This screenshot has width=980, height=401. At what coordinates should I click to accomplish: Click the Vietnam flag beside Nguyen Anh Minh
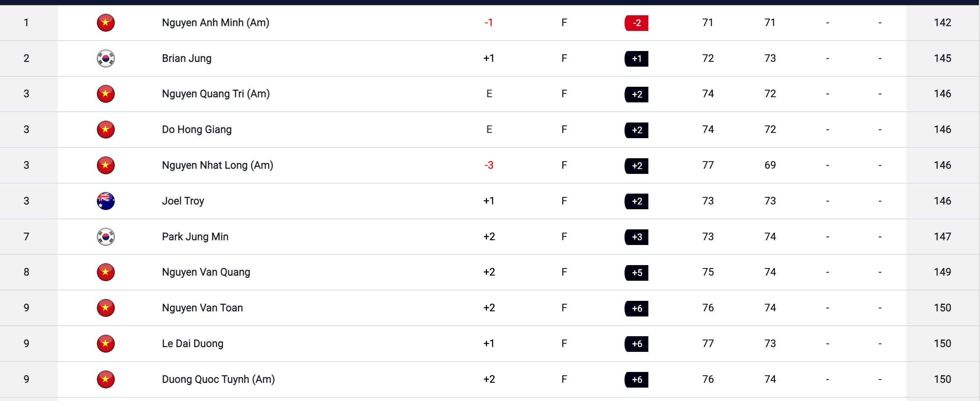tap(106, 23)
